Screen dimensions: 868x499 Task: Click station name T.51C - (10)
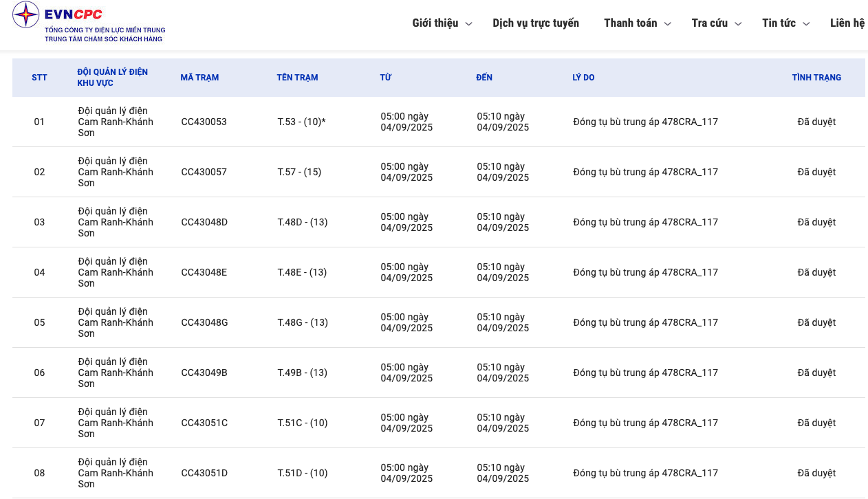[303, 423]
